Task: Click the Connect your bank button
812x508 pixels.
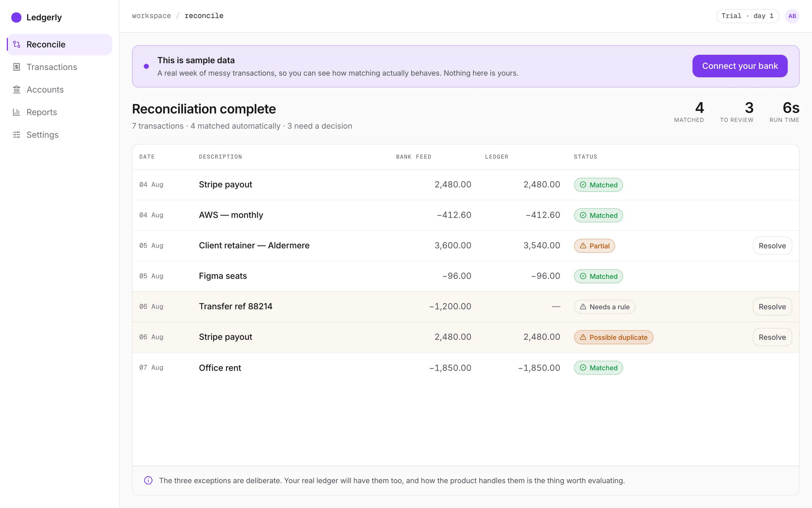Action: click(x=740, y=66)
